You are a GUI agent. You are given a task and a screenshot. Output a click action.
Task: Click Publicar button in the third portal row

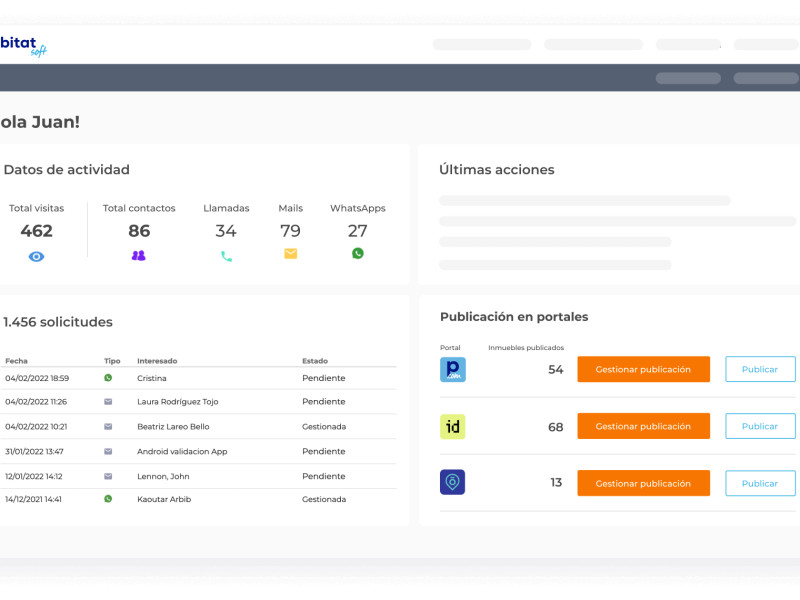pos(760,483)
